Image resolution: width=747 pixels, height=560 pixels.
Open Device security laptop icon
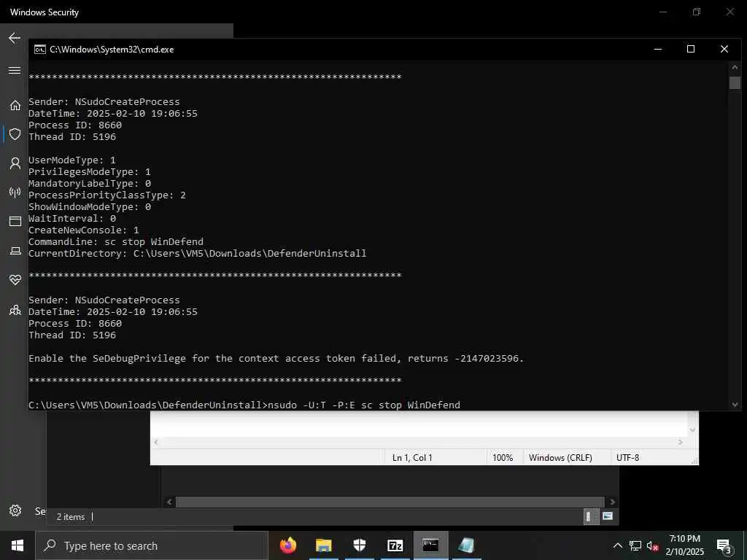15,251
